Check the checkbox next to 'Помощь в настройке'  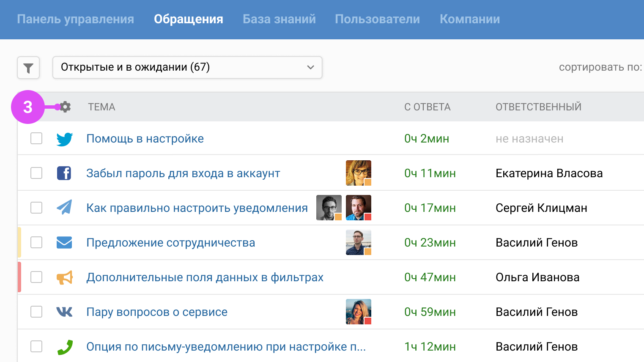coord(36,138)
